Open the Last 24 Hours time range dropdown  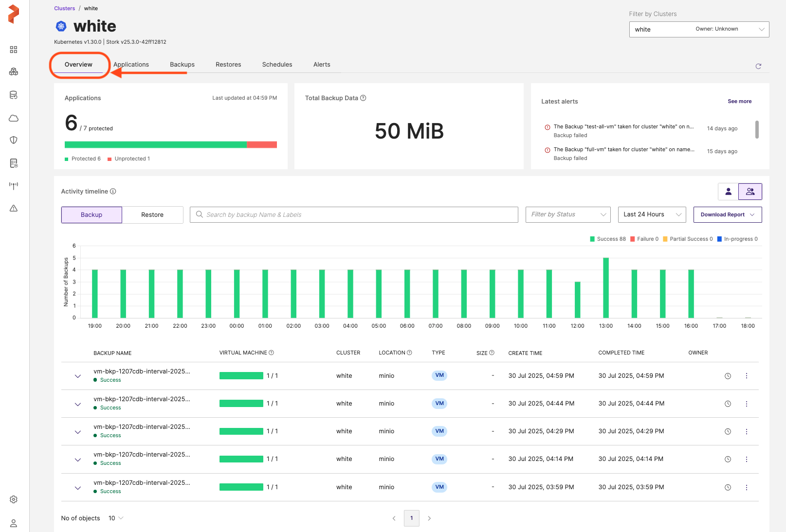tap(651, 214)
